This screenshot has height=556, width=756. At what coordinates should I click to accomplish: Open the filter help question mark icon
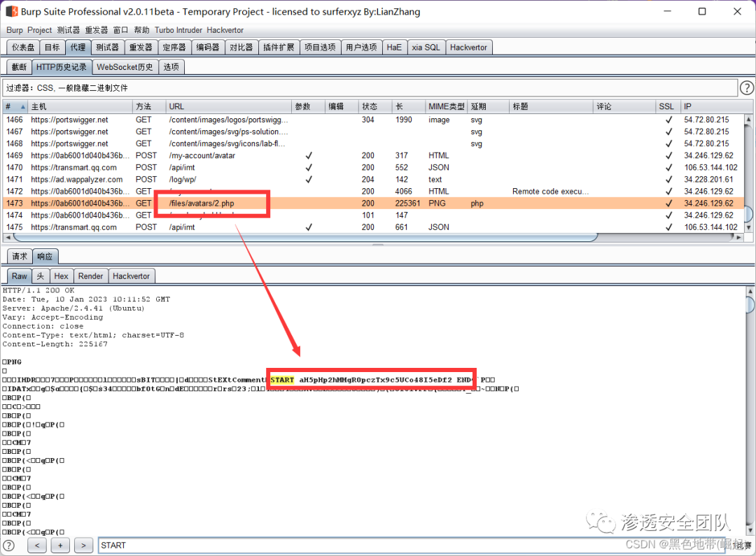tap(746, 87)
